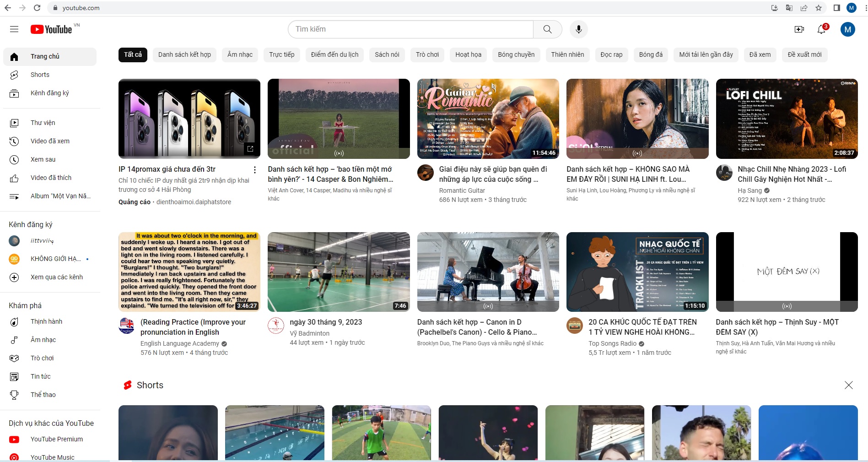Select Mới tải lên gần đây chip
Screen dimensions: 868x462
tap(706, 54)
